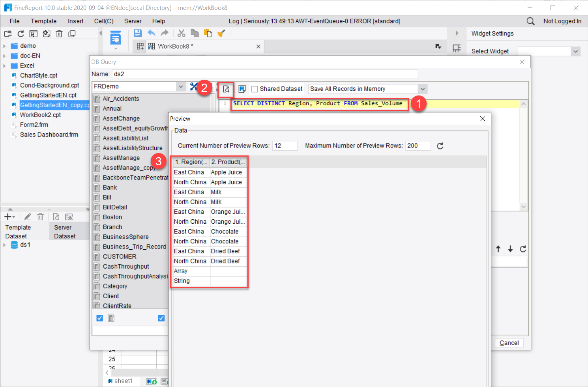Screen dimensions: 588x387
Task: Enable the Shared Dataset checkbox
Action: 255,89
